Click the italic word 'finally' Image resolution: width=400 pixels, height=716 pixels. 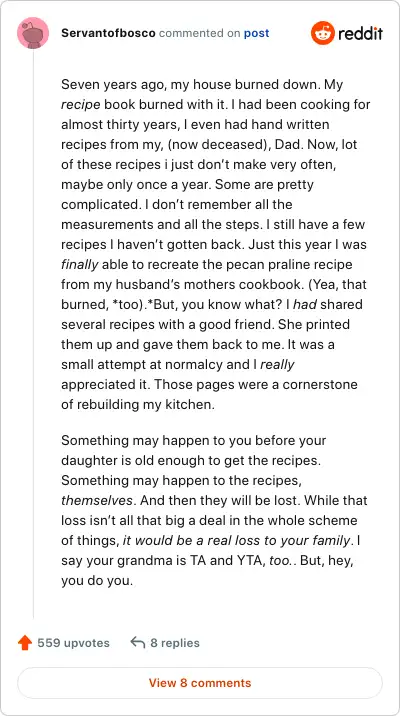pos(80,264)
